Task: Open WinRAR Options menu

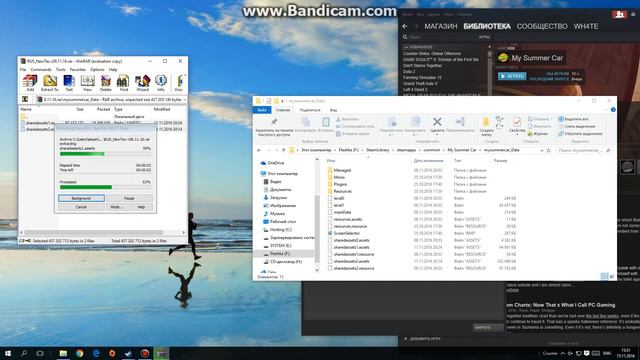Action: click(x=97, y=69)
